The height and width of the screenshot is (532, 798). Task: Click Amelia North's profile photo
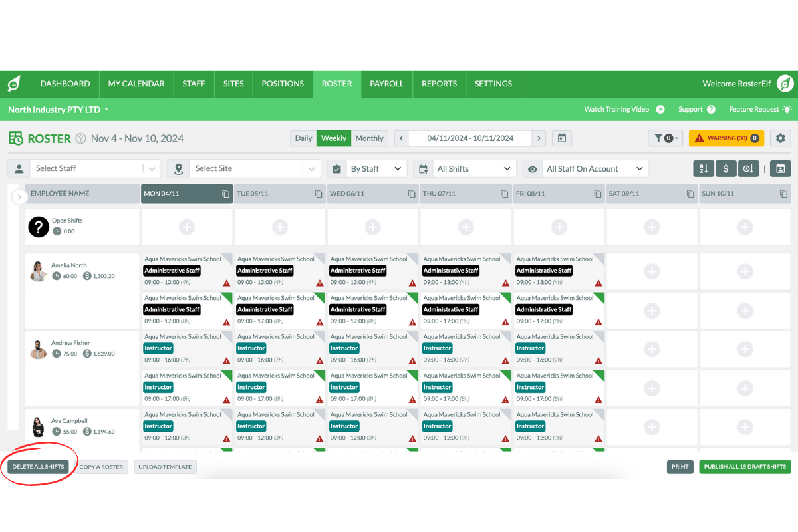(39, 271)
